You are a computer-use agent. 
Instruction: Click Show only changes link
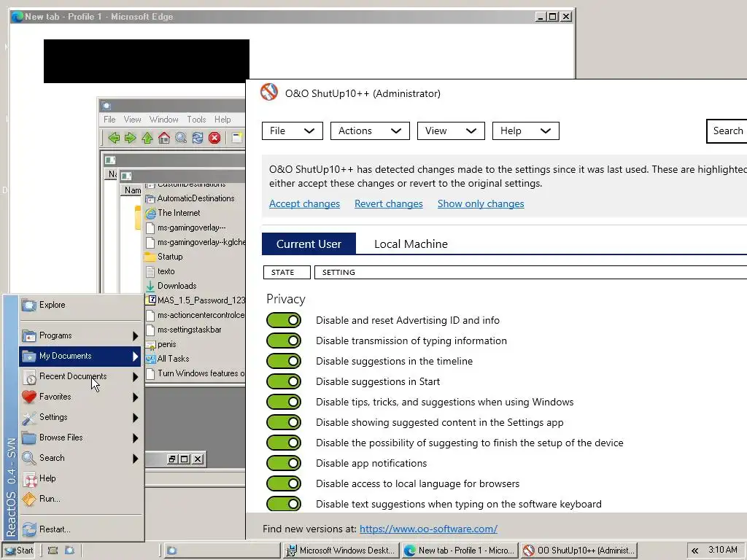(481, 204)
